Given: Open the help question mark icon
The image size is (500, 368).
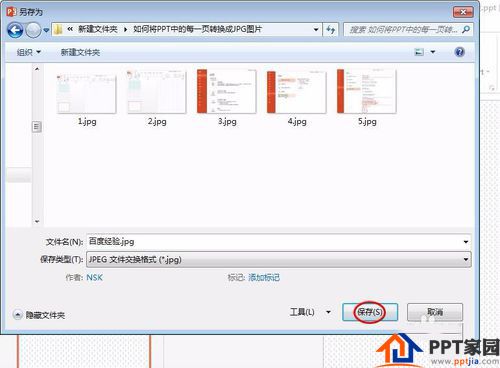Looking at the screenshot, I should point(459,52).
